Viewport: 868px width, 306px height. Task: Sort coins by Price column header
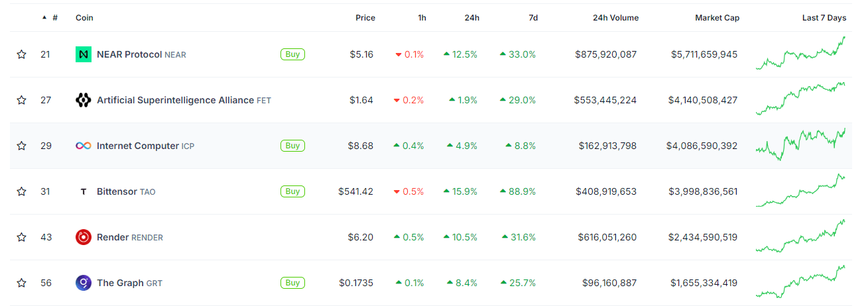[365, 18]
